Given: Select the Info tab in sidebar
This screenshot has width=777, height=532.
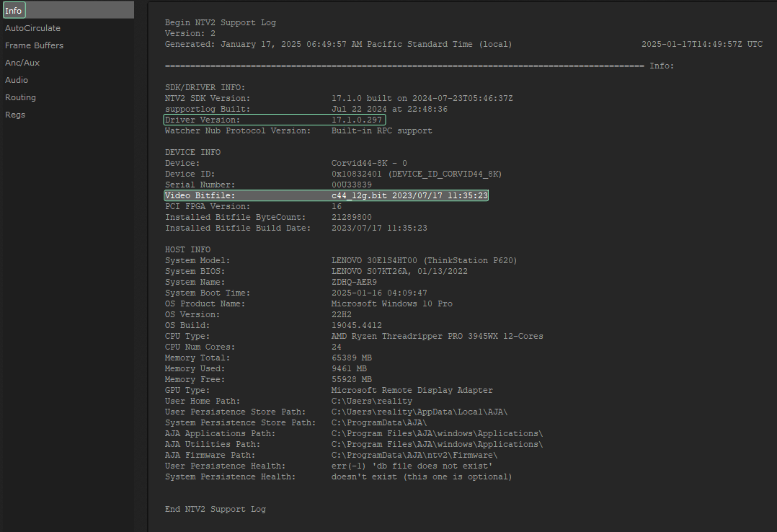Looking at the screenshot, I should pyautogui.click(x=14, y=10).
